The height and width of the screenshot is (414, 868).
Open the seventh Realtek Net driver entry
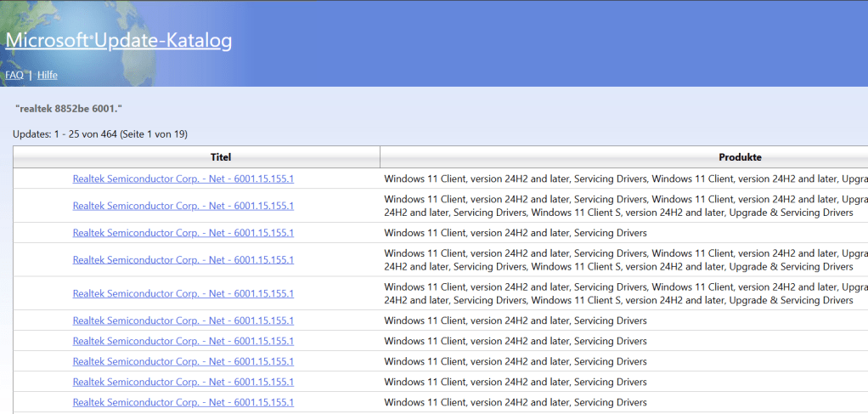coord(183,341)
